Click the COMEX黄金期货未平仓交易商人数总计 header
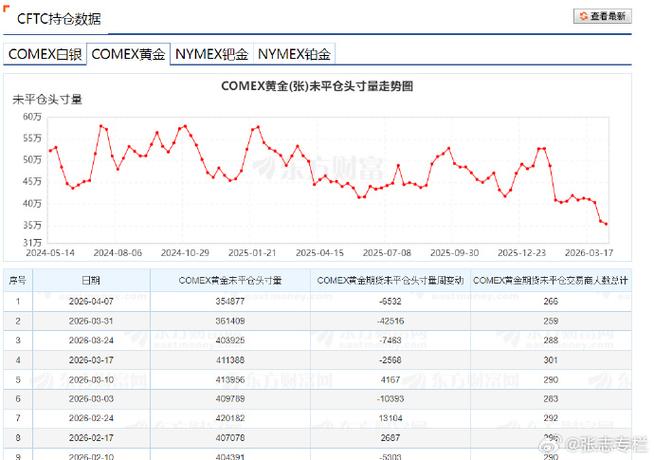654x460 pixels. tap(551, 280)
